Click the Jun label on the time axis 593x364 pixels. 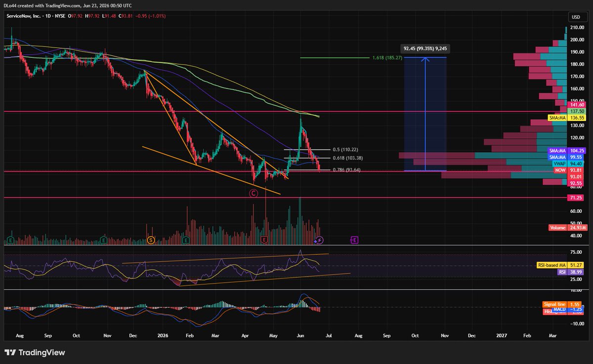(300, 335)
